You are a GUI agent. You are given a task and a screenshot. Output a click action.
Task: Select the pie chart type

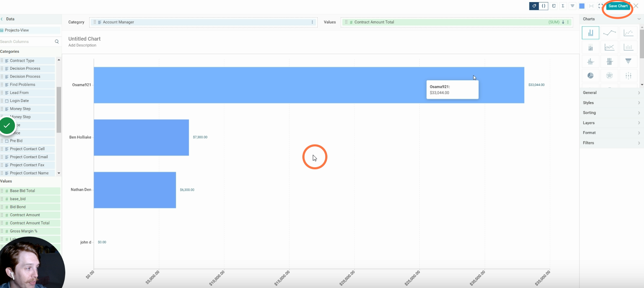(590, 76)
